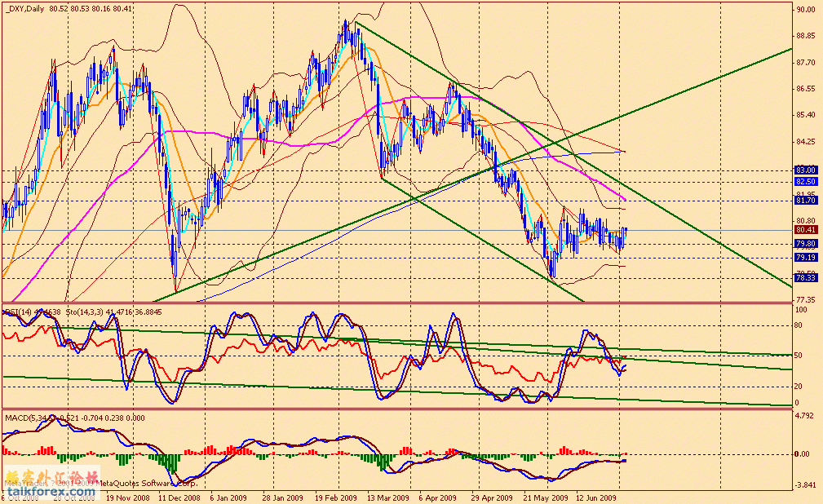Click the _DXY,Daily chart title text

[25, 8]
